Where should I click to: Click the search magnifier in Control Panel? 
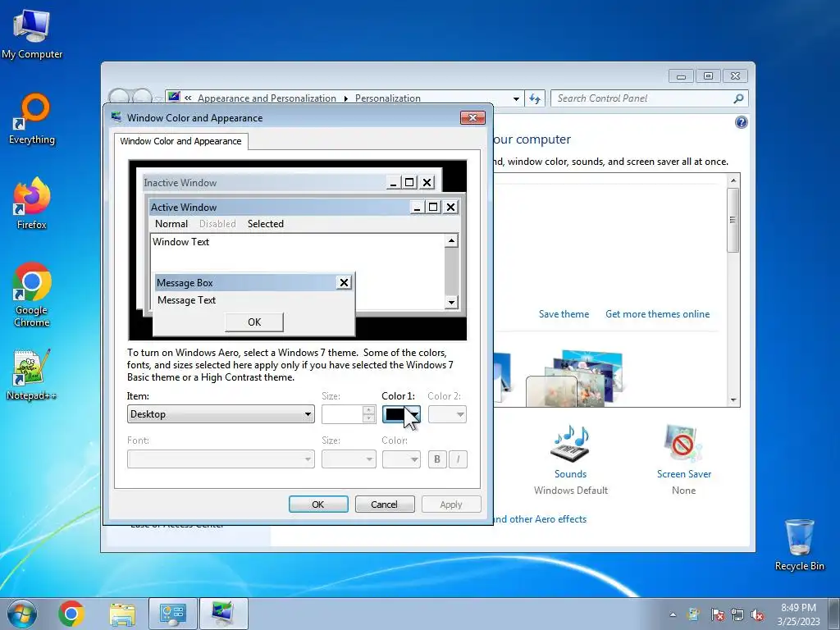point(737,98)
